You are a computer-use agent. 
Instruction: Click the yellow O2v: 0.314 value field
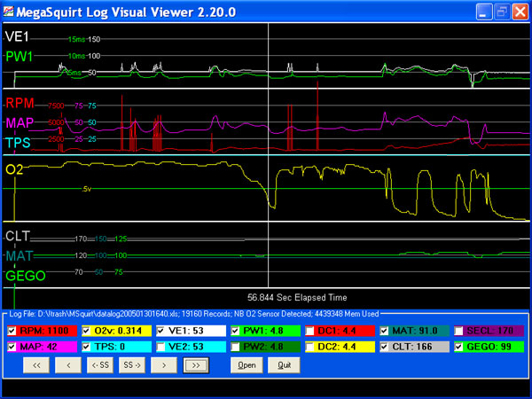tap(117, 331)
